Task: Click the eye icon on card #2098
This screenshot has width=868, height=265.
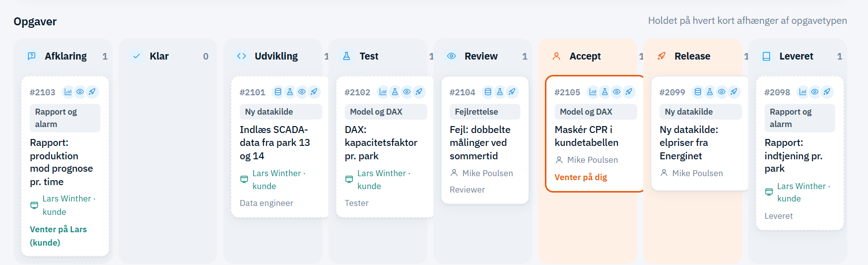Action: 814,92
